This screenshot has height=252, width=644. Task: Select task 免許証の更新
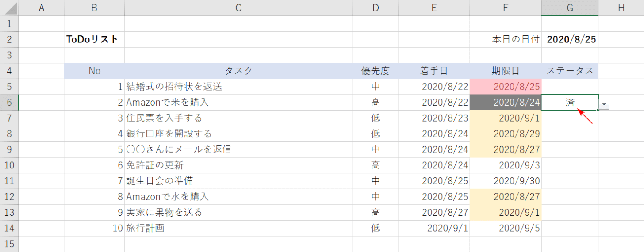[238, 165]
